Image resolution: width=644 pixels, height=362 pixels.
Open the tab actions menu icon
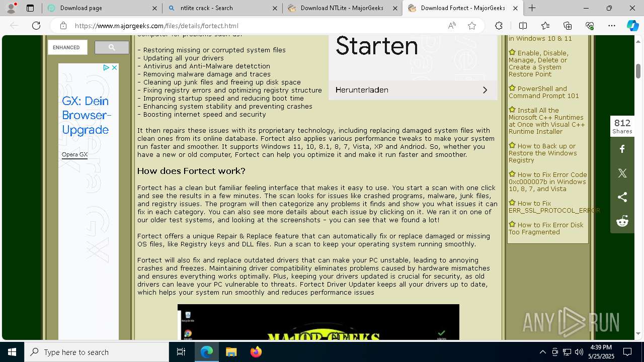[x=30, y=8]
